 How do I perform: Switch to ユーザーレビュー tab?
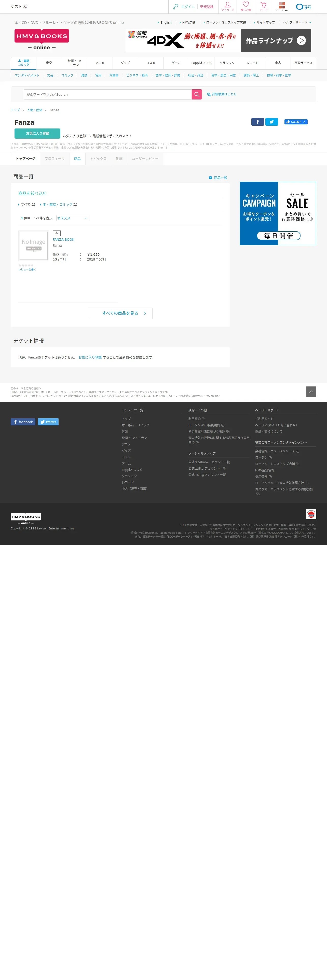click(145, 159)
